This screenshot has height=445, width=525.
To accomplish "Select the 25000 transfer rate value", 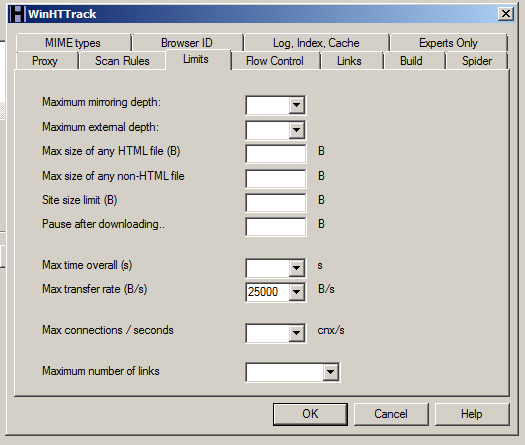I will click(x=263, y=292).
